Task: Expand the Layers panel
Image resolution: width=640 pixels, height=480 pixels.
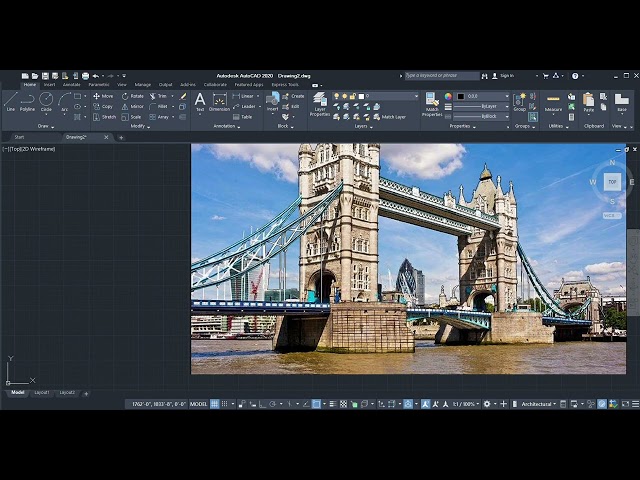Action: pyautogui.click(x=363, y=127)
